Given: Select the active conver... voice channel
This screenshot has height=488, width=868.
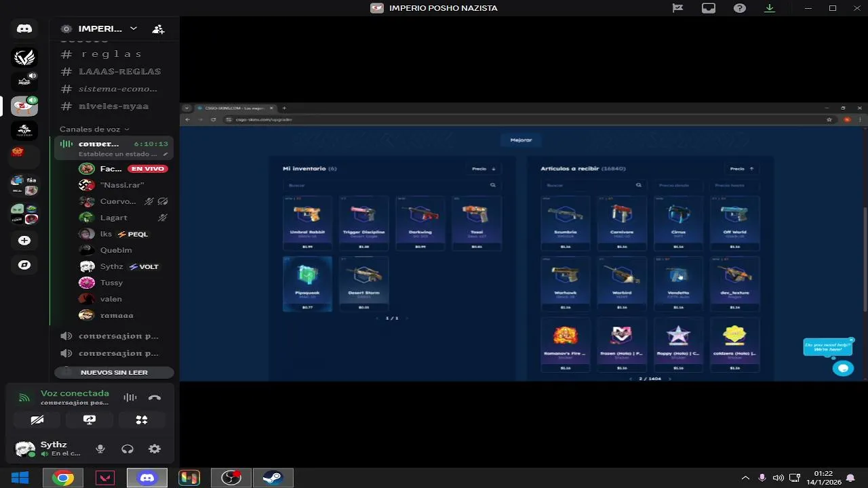Looking at the screenshot, I should [x=114, y=148].
